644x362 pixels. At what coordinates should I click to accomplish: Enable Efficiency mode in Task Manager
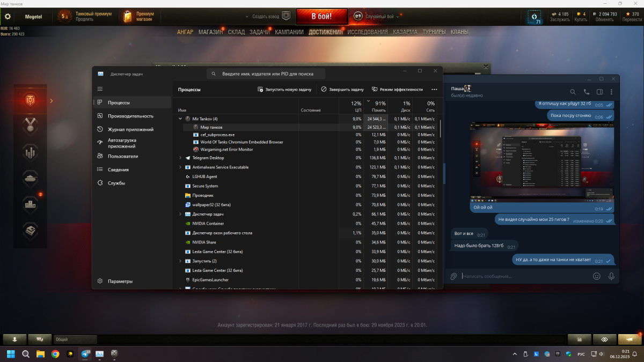[x=397, y=90]
